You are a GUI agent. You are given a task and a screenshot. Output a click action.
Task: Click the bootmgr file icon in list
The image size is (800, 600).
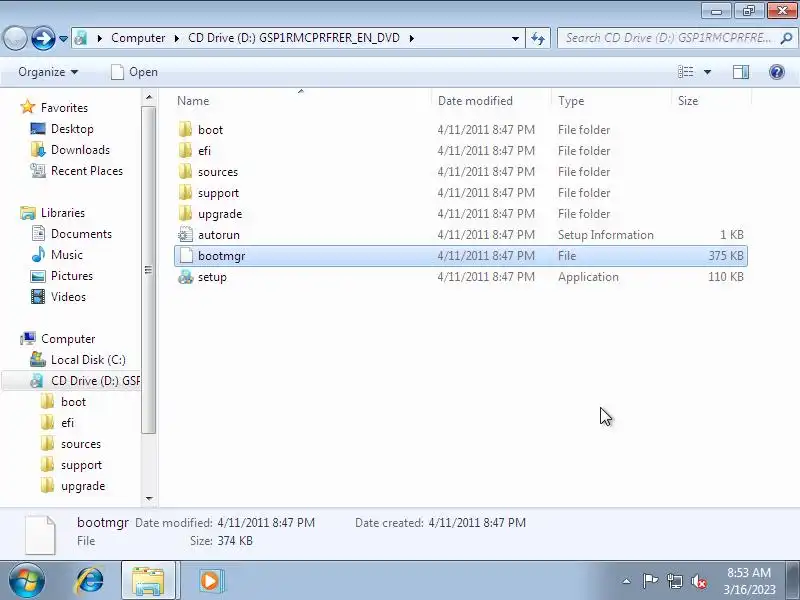click(x=186, y=255)
